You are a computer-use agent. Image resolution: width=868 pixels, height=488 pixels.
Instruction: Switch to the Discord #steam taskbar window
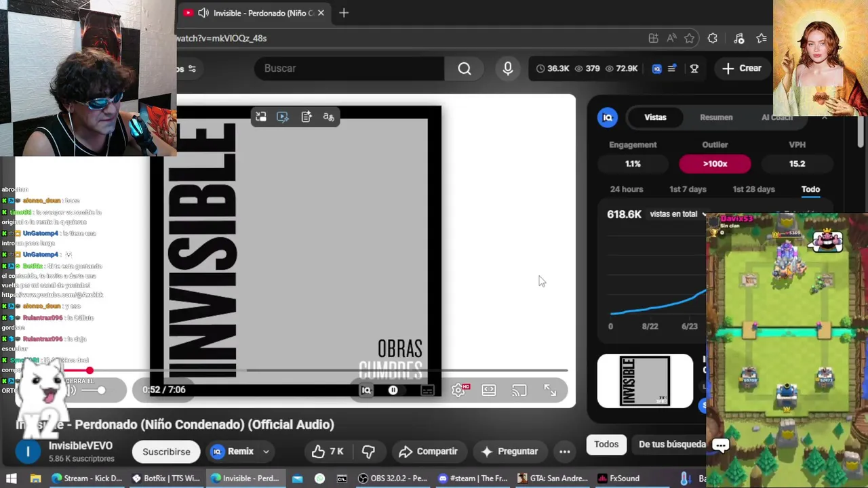point(473,479)
